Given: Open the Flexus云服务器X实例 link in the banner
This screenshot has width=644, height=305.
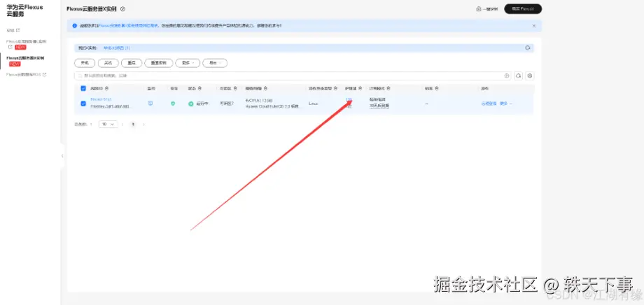Looking at the screenshot, I should pyautogui.click(x=129, y=26).
